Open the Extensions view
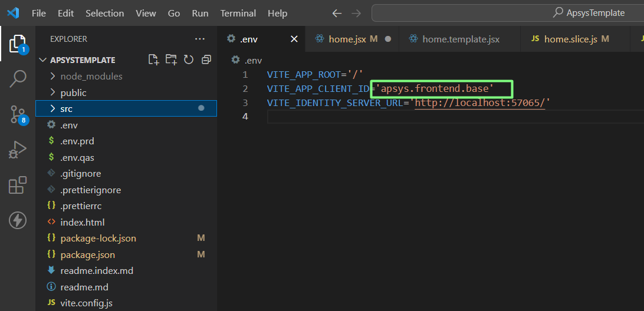644x311 pixels. point(18,185)
